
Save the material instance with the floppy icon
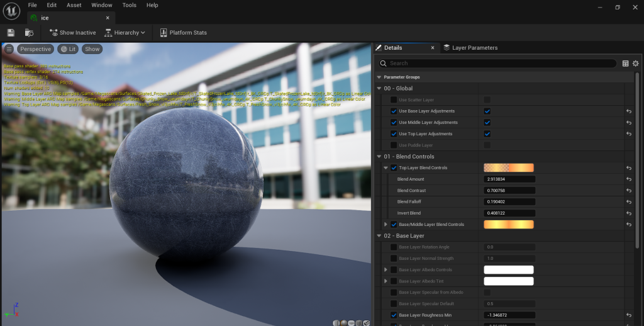(11, 33)
